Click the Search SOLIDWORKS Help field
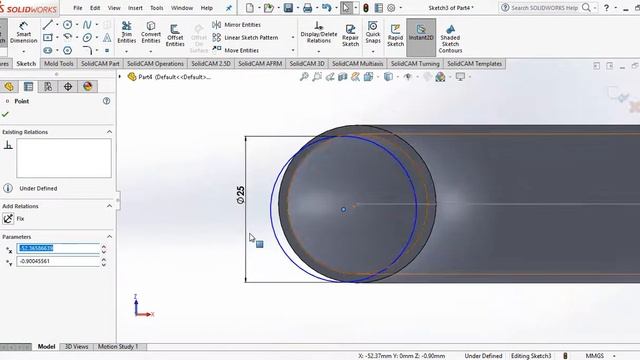640x360 pixels. 544,8
